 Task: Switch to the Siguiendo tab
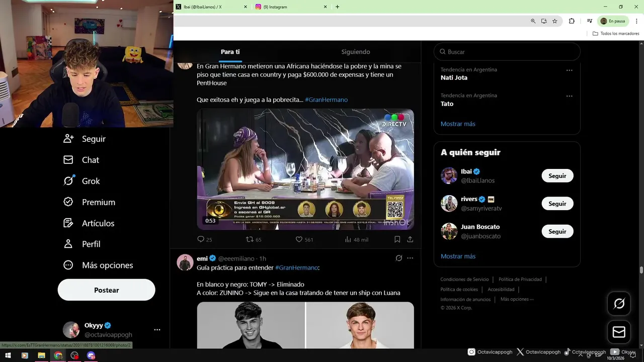[356, 52]
